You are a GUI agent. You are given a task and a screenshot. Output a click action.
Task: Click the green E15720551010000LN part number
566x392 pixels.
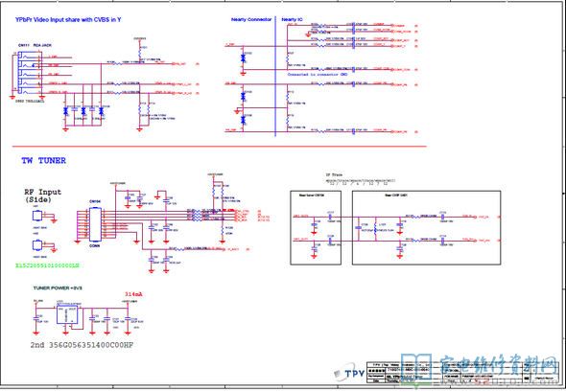pyautogui.click(x=47, y=265)
